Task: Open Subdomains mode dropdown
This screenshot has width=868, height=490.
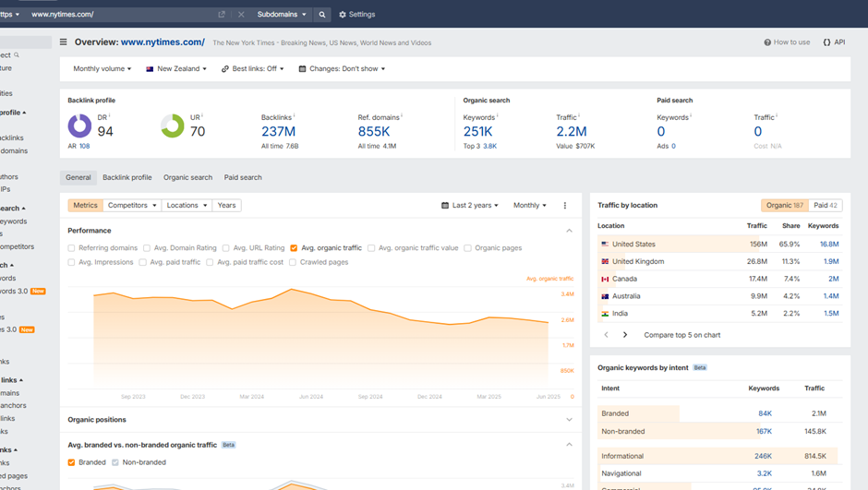Action: click(282, 15)
